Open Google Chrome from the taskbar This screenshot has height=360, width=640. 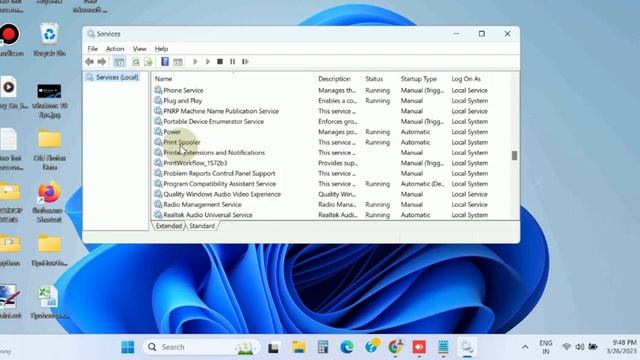click(x=395, y=347)
